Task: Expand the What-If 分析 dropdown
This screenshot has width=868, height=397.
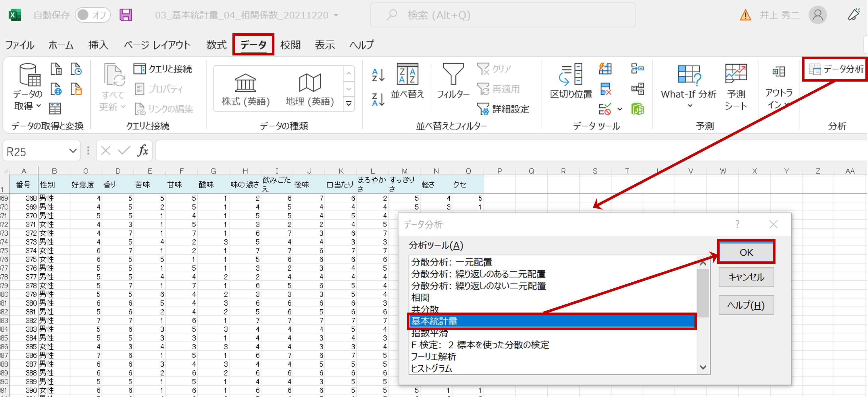Action: (690, 106)
